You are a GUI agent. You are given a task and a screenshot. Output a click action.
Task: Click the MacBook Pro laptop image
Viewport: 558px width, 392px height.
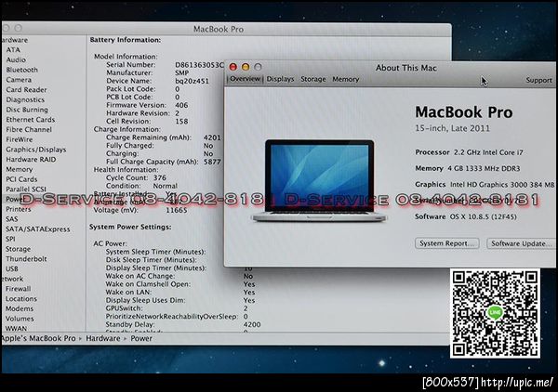(x=319, y=181)
